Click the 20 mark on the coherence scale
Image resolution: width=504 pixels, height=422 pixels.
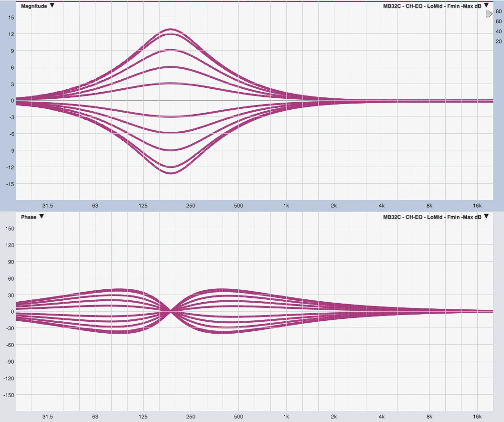coord(499,41)
